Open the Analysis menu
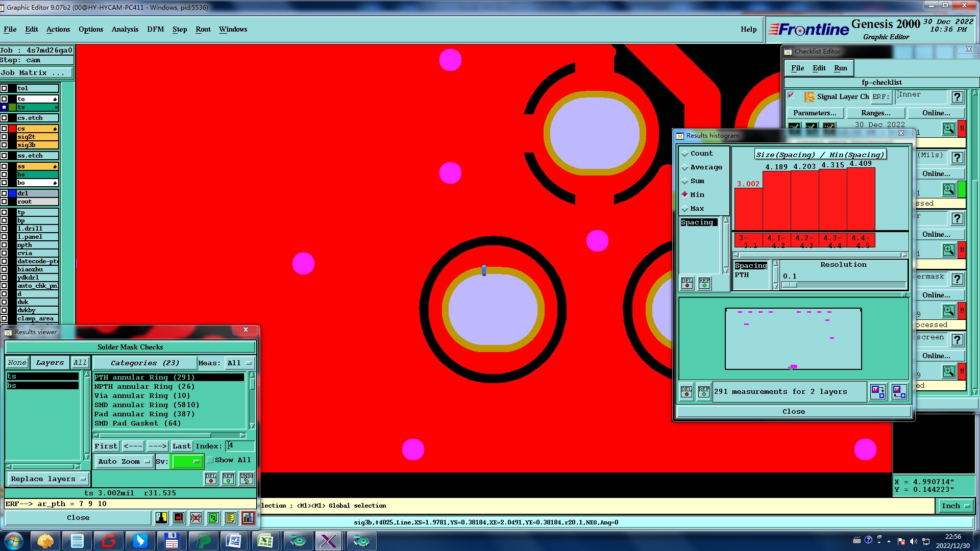 coord(125,29)
